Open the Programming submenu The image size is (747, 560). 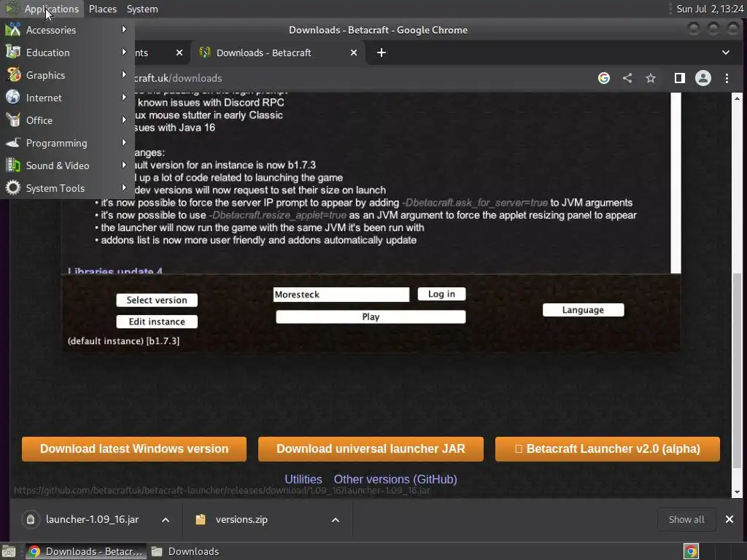tap(66, 143)
